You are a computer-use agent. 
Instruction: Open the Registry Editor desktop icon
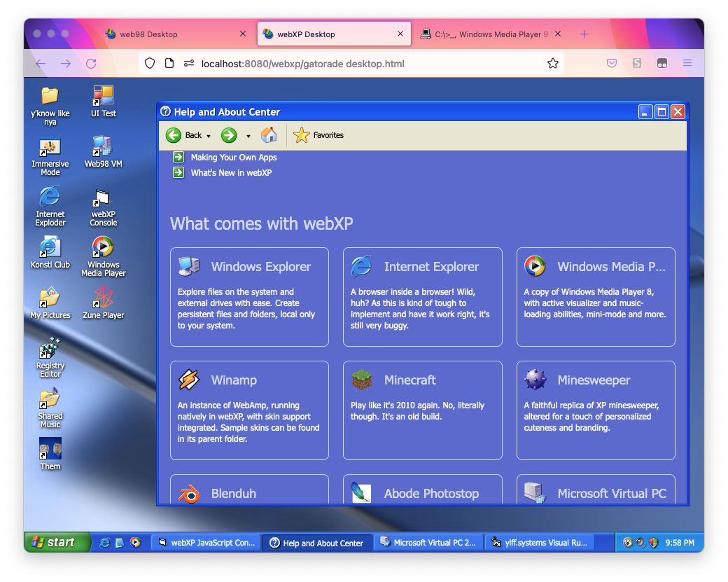(50, 349)
